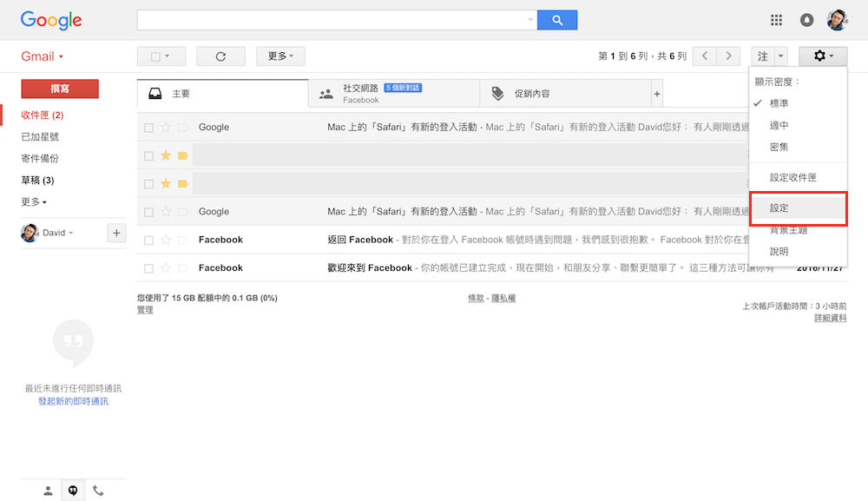Tick checkbox for 歡迎來到 Facebook email
Image resolution: width=868 pixels, height=501 pixels.
click(x=149, y=268)
